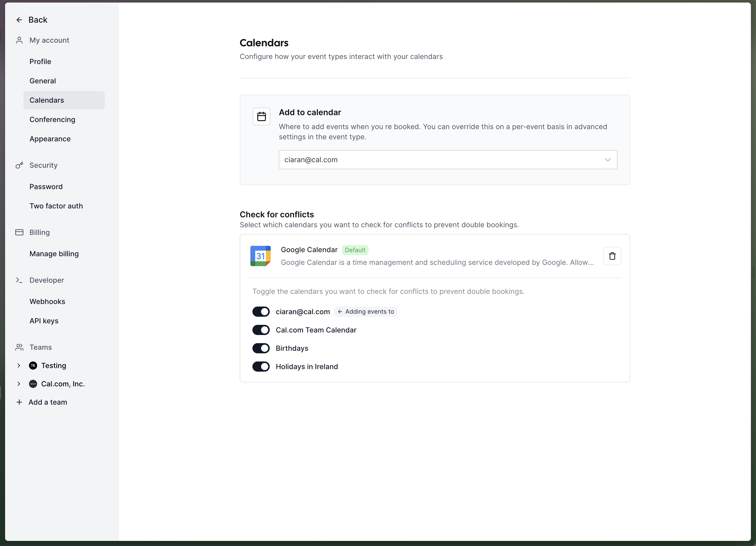The height and width of the screenshot is (546, 756).
Task: Click the Back arrow icon in sidebar
Action: 19,20
